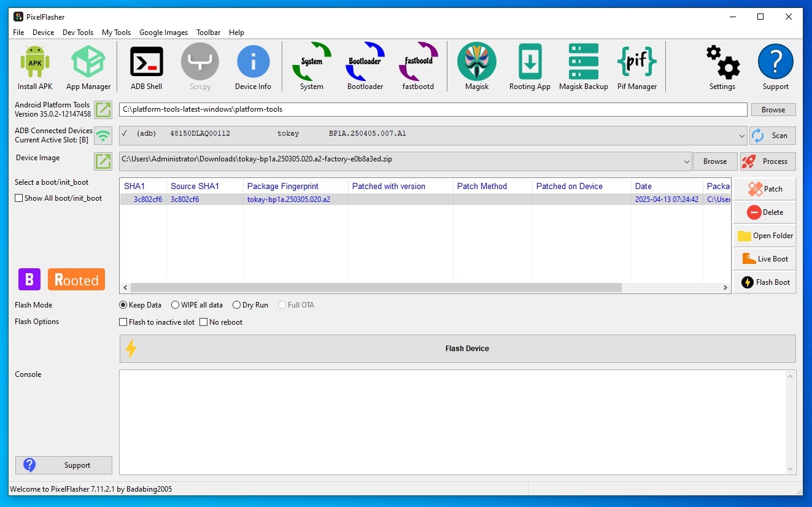This screenshot has width=812, height=507.
Task: Expand the device image path dropdown
Action: 686,161
